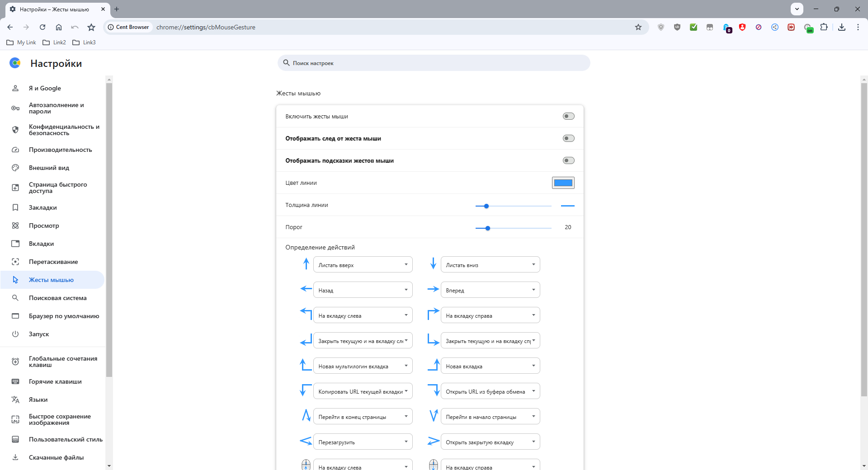
Task: Go to the home page icon
Action: [x=59, y=27]
